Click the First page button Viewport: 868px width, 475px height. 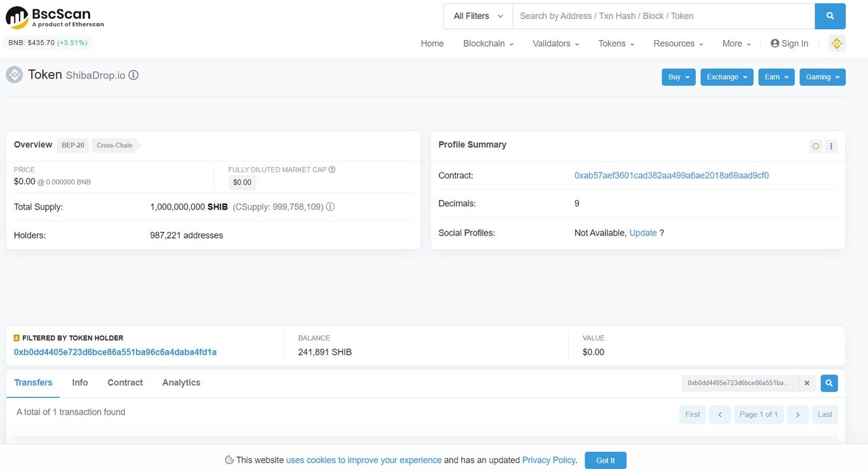(692, 415)
